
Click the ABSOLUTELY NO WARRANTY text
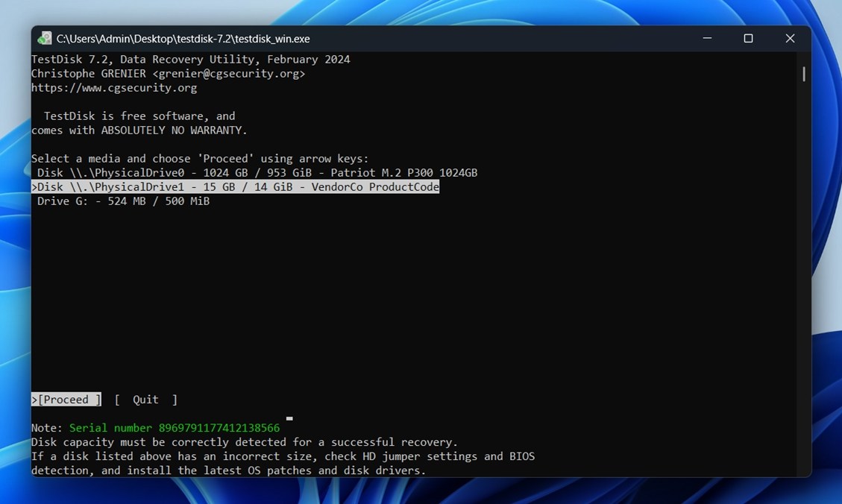pos(174,130)
